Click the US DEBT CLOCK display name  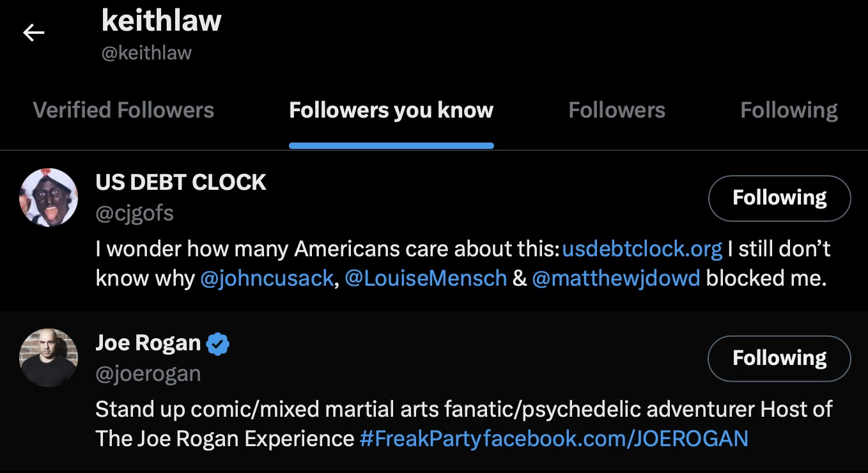tap(181, 183)
